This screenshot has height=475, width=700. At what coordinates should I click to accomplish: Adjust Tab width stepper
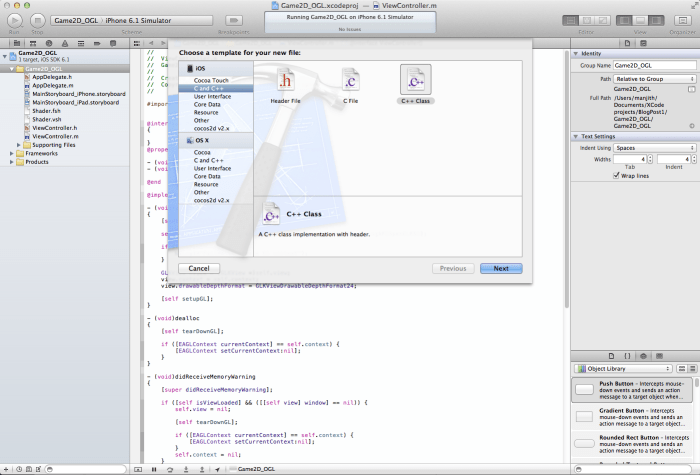tap(650, 159)
